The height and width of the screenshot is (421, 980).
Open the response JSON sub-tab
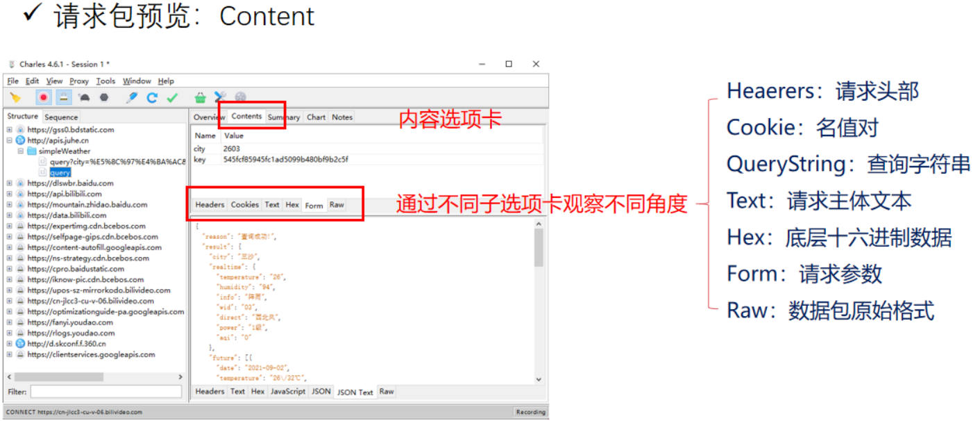321,392
